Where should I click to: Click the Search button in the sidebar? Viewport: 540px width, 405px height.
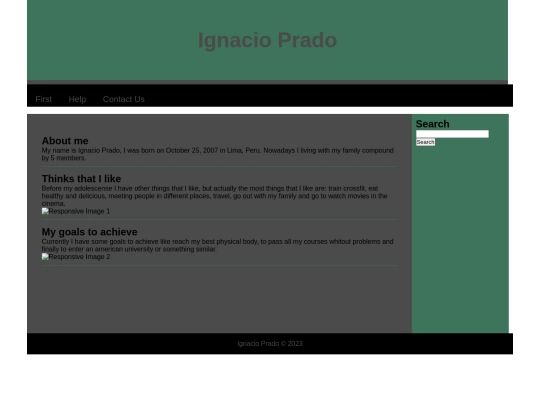point(425,142)
